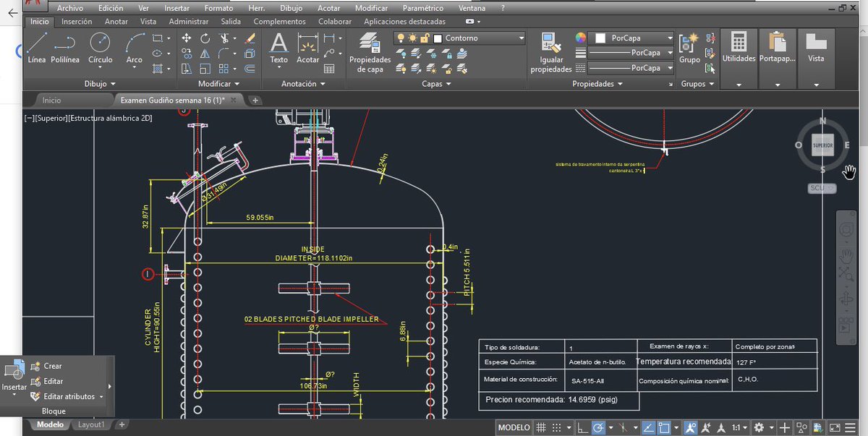Click the Contorno layer white color swatch
868x436 pixels.
pos(438,38)
